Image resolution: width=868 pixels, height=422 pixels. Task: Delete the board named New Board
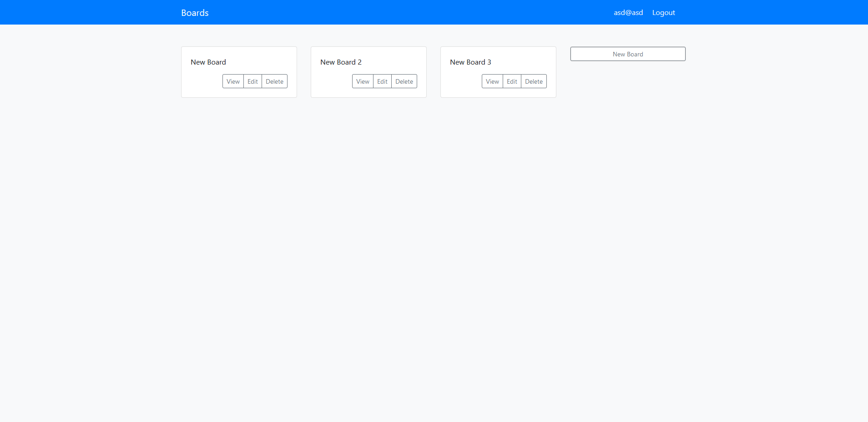pos(274,81)
